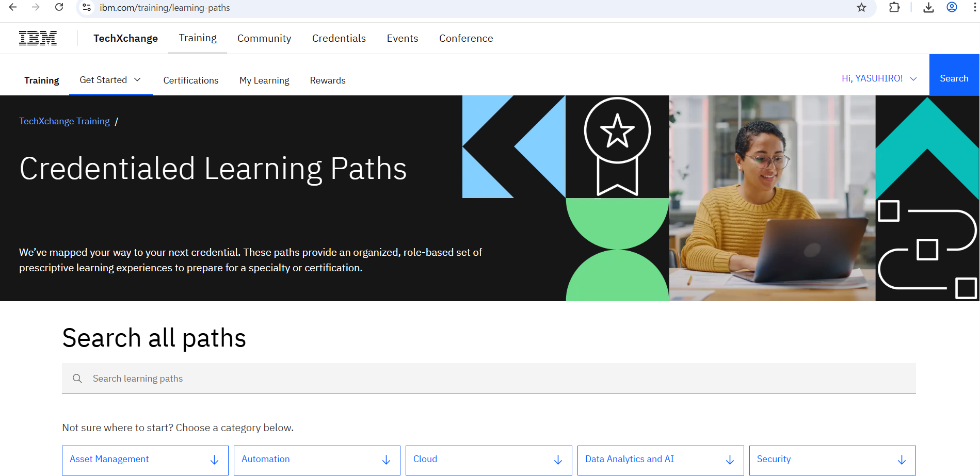The height and width of the screenshot is (476, 980).
Task: Click the bold Training sub-navigation item
Action: click(42, 80)
